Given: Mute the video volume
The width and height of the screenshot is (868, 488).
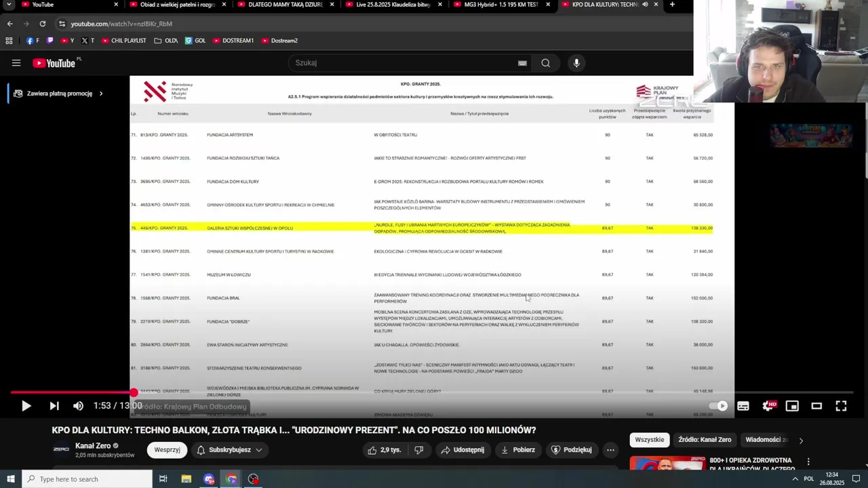Looking at the screenshot, I should (79, 406).
